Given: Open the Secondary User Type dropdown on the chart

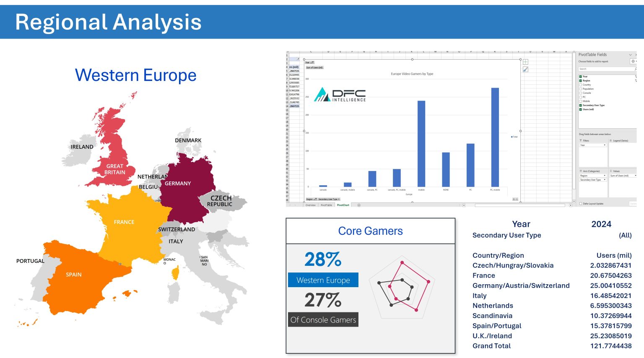Looking at the screenshot, I should [338, 199].
